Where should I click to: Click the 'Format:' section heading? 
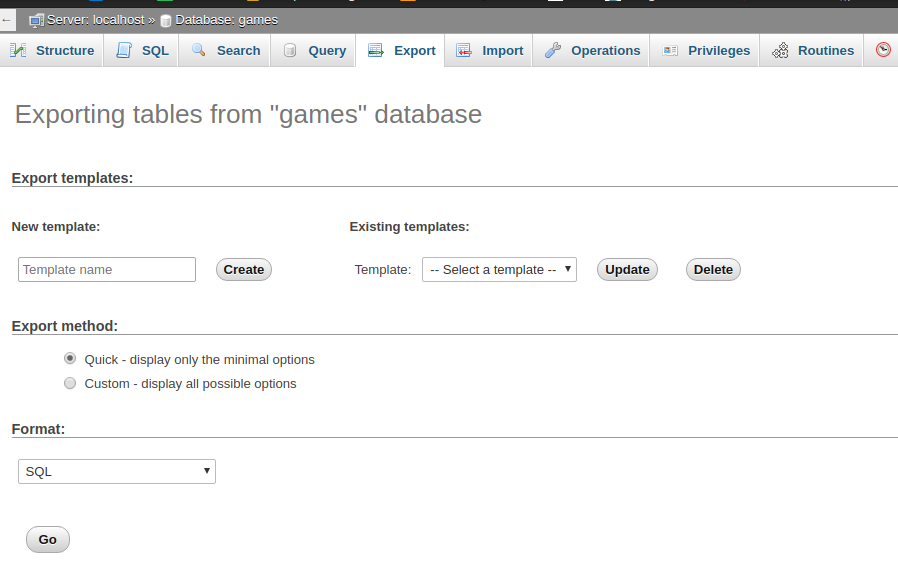(x=38, y=429)
